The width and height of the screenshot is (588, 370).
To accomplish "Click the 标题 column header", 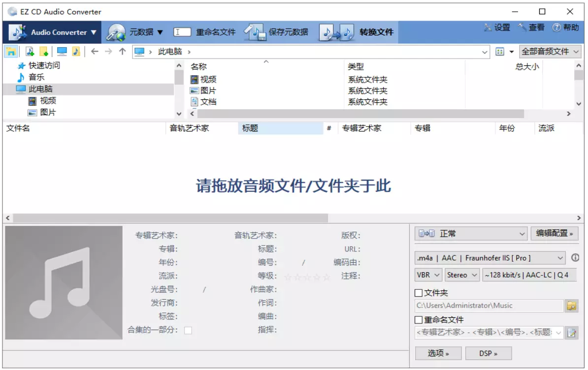I will point(280,128).
